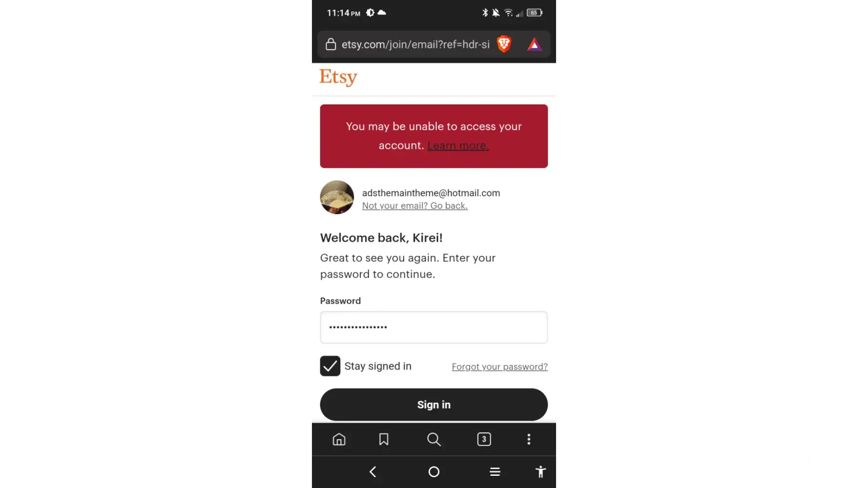Focus the Password input field
Viewport: 868px width, 488px height.
[x=434, y=327]
